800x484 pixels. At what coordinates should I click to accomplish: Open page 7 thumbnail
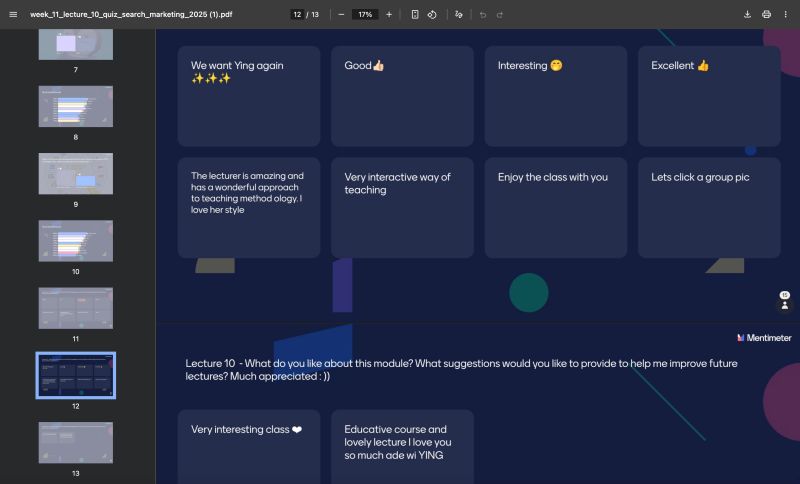click(76, 44)
